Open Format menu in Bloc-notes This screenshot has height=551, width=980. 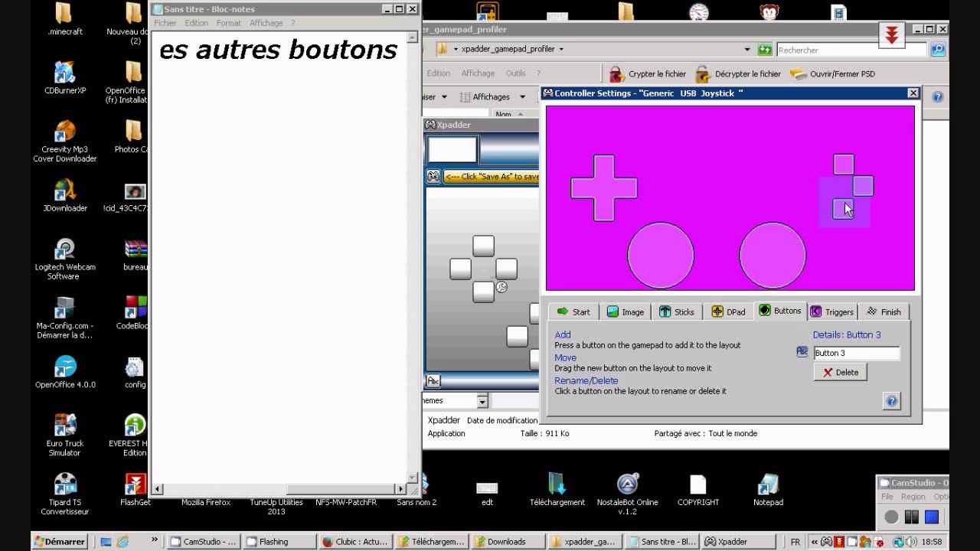click(229, 23)
